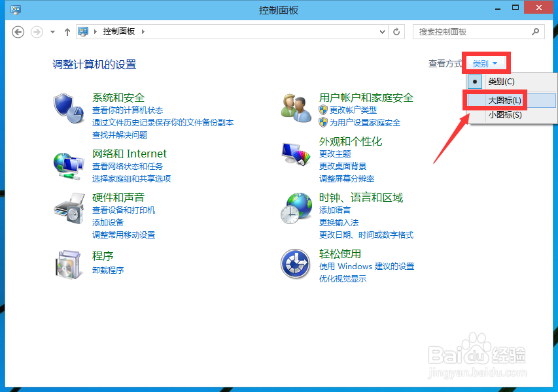Open the Hardware and Sound printer icon
Image resolution: width=558 pixels, height=392 pixels.
pos(69,208)
